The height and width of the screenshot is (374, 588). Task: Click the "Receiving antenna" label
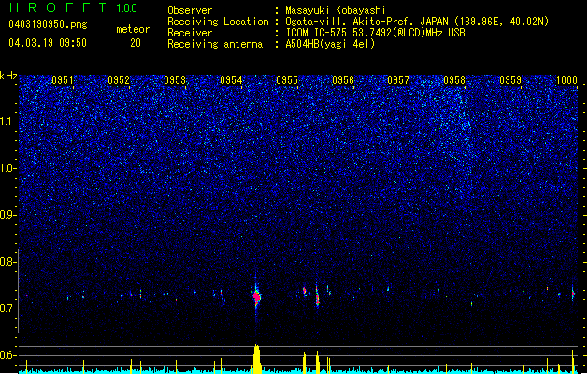[215, 44]
